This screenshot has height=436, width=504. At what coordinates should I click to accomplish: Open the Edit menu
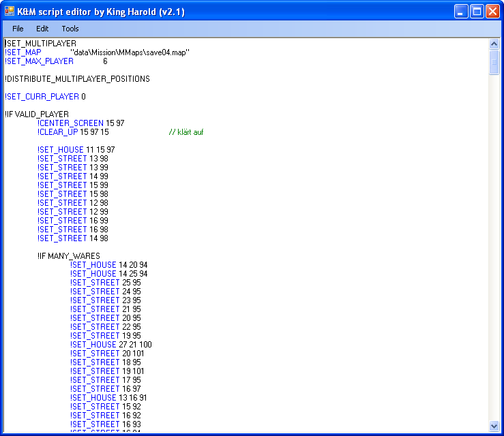pos(42,29)
